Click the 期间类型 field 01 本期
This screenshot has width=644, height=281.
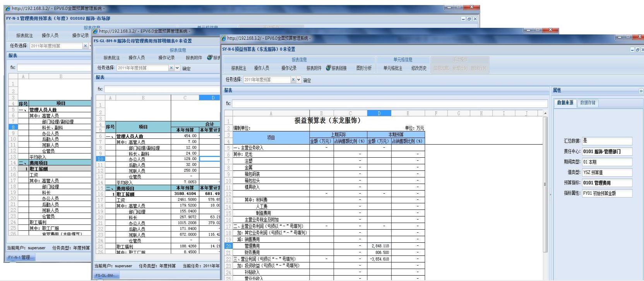[x=607, y=162]
